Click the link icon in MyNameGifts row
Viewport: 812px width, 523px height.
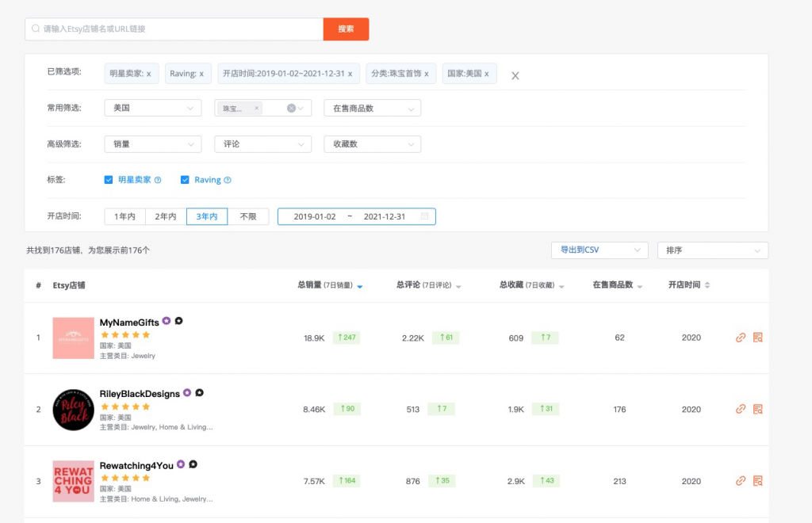click(741, 338)
